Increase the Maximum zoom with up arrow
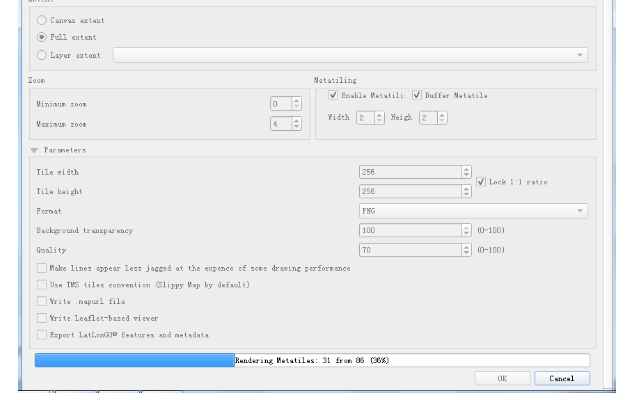The image size is (627, 400). 296,120
